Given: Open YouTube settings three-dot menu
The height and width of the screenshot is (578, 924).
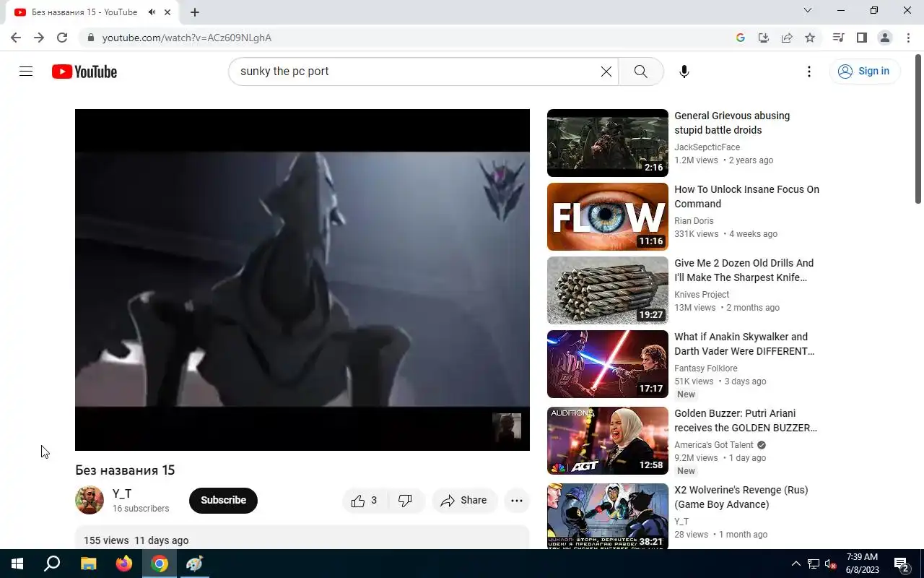Looking at the screenshot, I should coord(809,72).
